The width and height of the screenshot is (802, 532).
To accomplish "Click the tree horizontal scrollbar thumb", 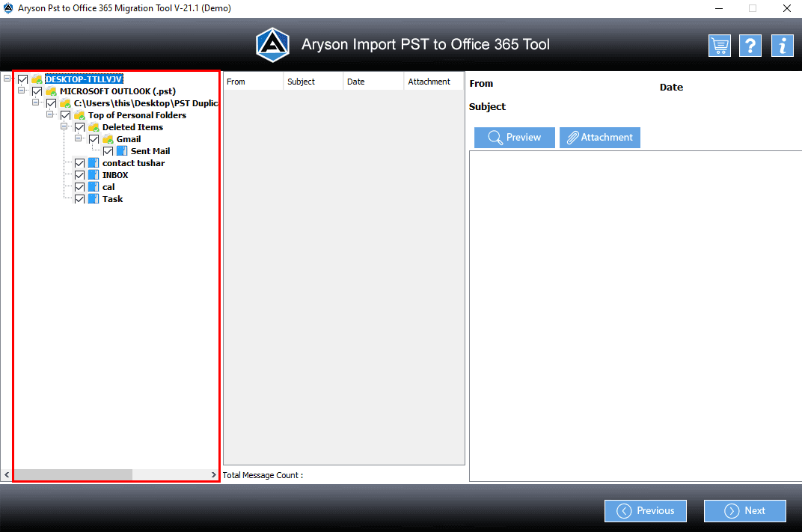I will [x=73, y=475].
